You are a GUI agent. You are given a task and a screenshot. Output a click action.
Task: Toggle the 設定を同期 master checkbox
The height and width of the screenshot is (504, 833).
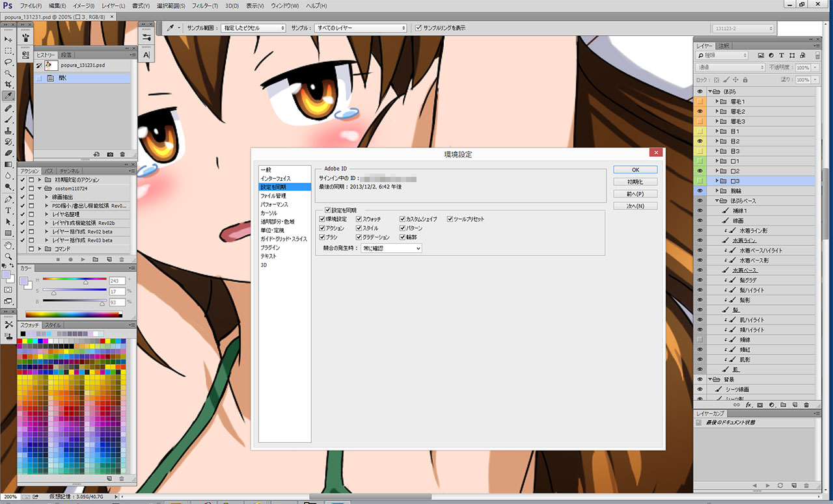click(327, 211)
